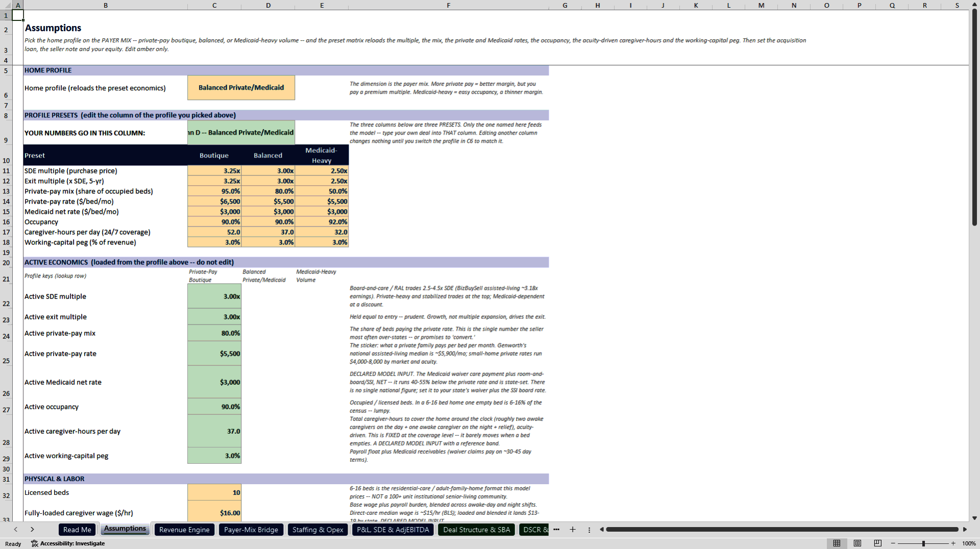Click the Active SDE multiple 3.00x cell
The image size is (980, 549).
coord(214,296)
